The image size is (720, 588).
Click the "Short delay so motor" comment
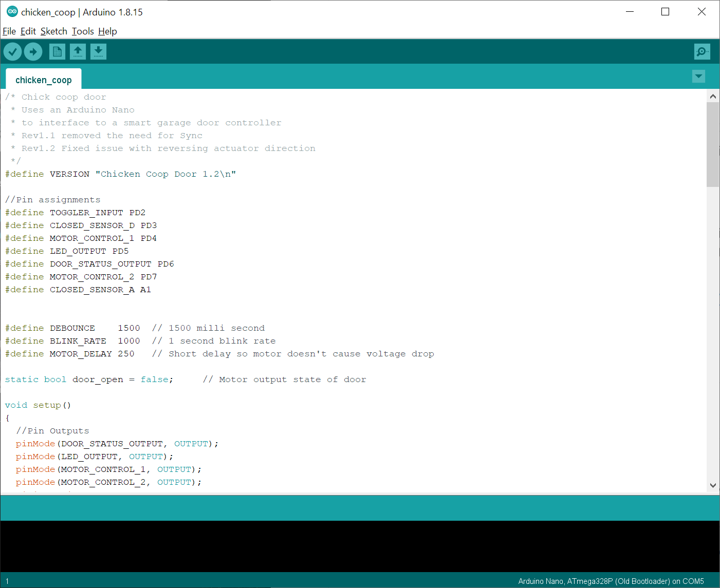293,354
